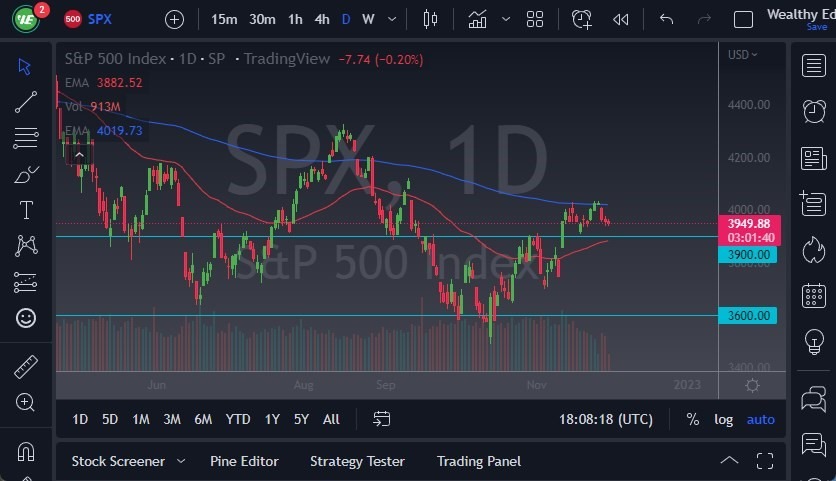
Task: Open the public chats panel
Action: [x=814, y=399]
